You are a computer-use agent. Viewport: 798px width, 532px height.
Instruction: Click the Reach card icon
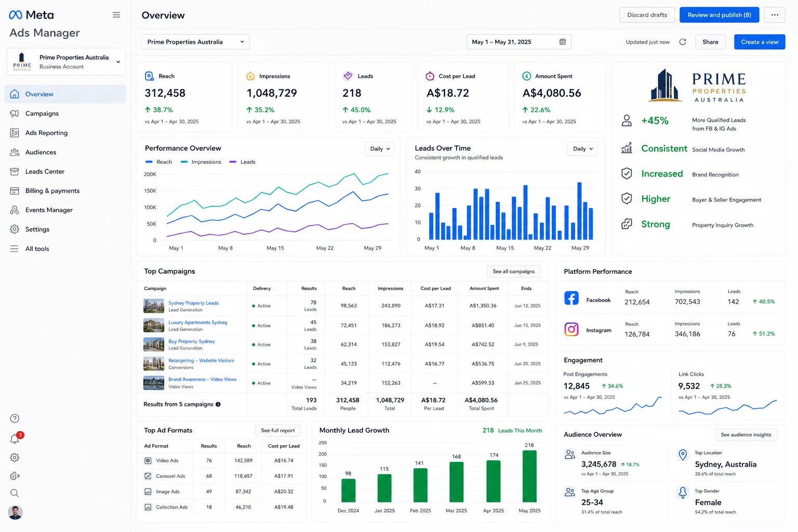point(149,76)
